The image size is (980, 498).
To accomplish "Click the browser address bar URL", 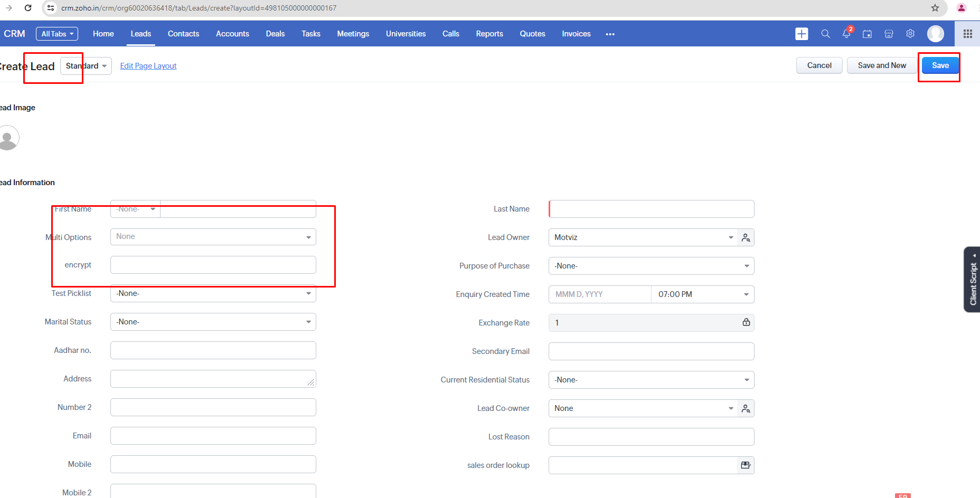I will tap(199, 8).
